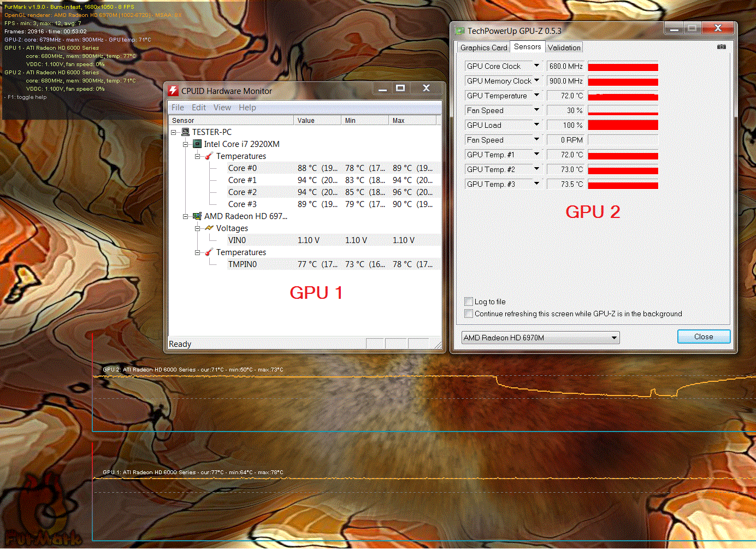756x549 pixels.
Task: Close the CPUID Hardware Monitor window
Action: point(427,88)
